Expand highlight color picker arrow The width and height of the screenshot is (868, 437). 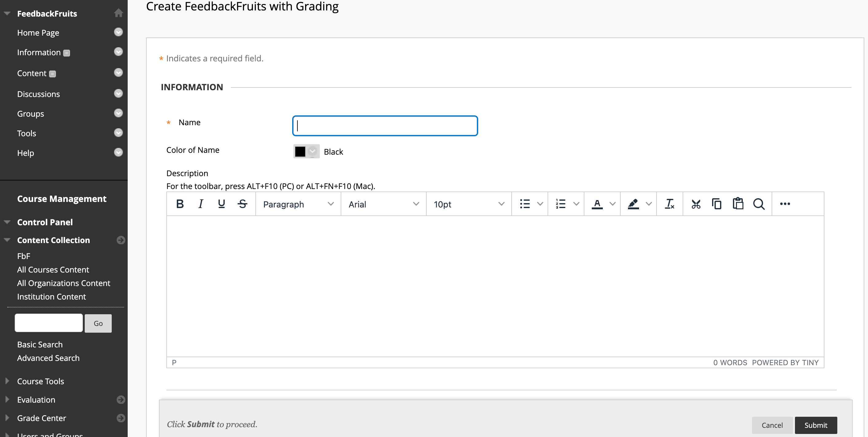(649, 204)
